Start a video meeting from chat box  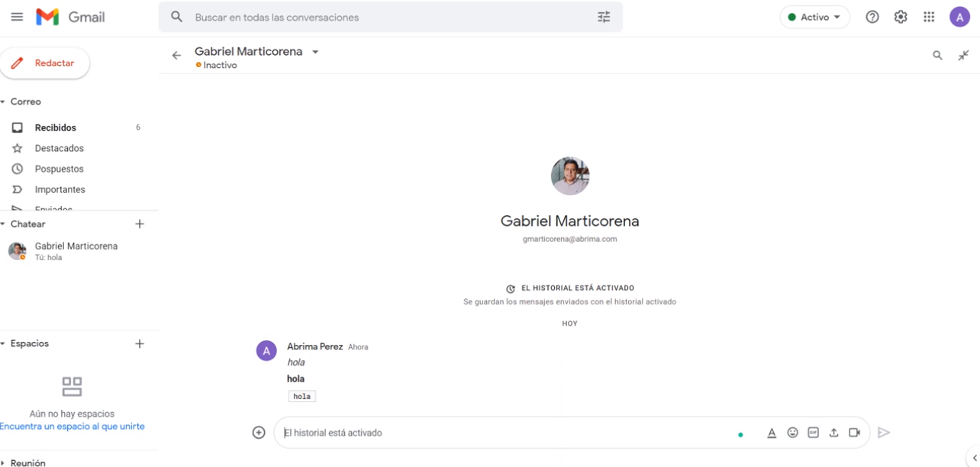click(854, 433)
